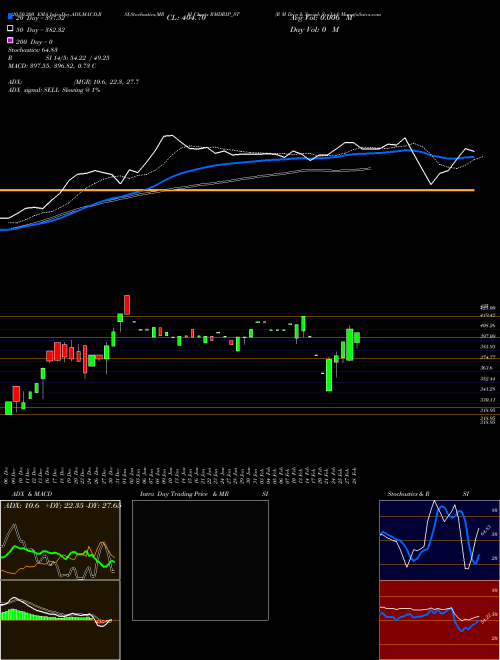500x660 pixels.
Task: Click the first green candle at chart start
Action: coord(8,408)
